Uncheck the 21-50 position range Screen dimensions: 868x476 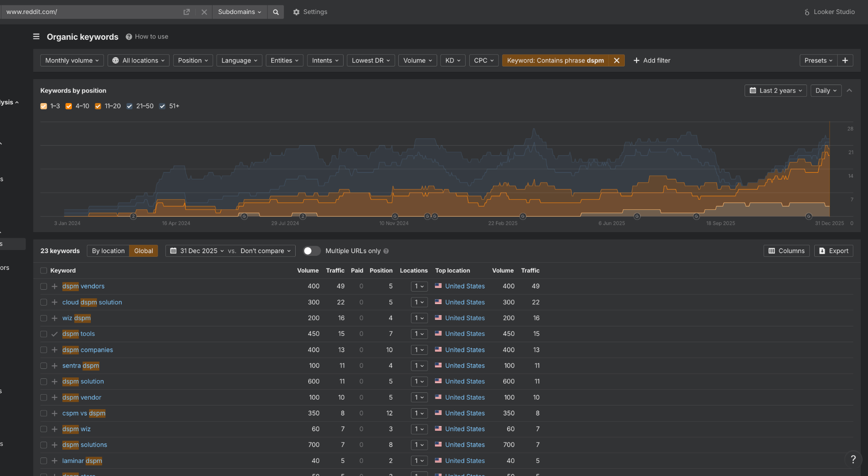point(129,106)
